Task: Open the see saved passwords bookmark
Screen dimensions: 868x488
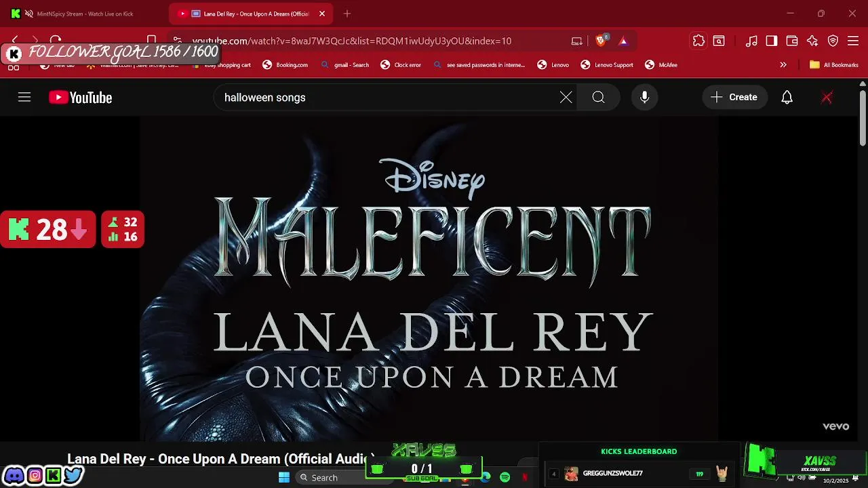Action: [479, 65]
